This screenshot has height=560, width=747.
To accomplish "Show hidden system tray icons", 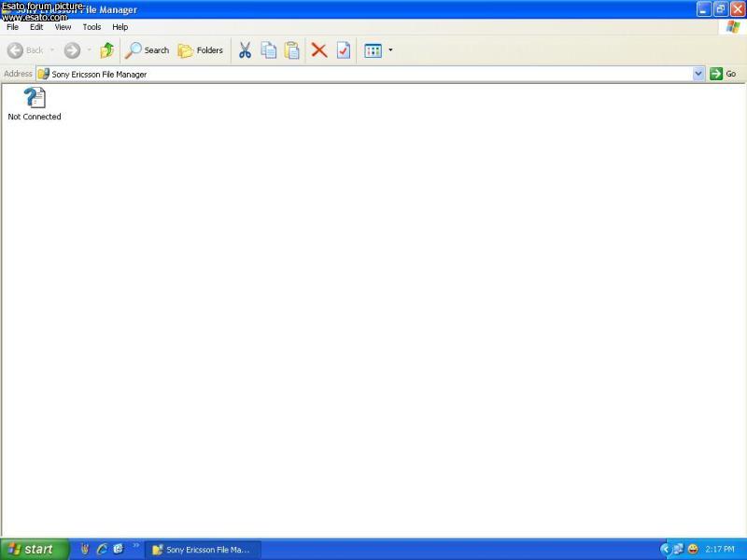I will pos(665,550).
